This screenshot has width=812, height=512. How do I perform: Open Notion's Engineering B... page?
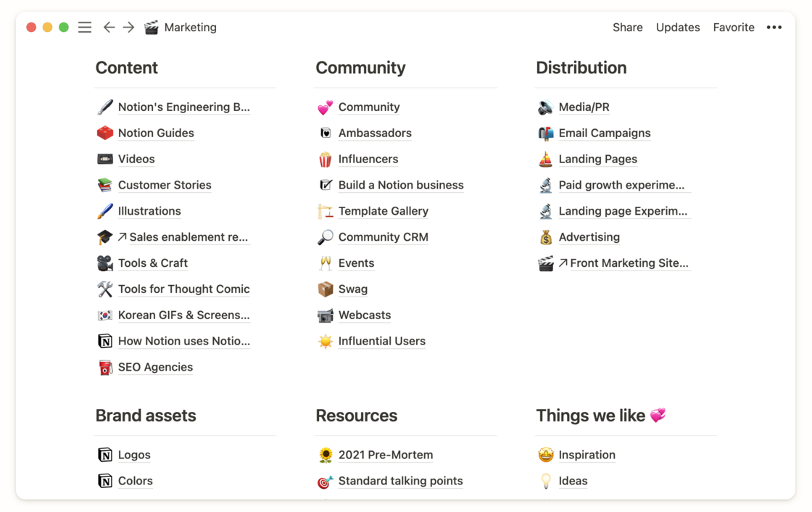184,107
